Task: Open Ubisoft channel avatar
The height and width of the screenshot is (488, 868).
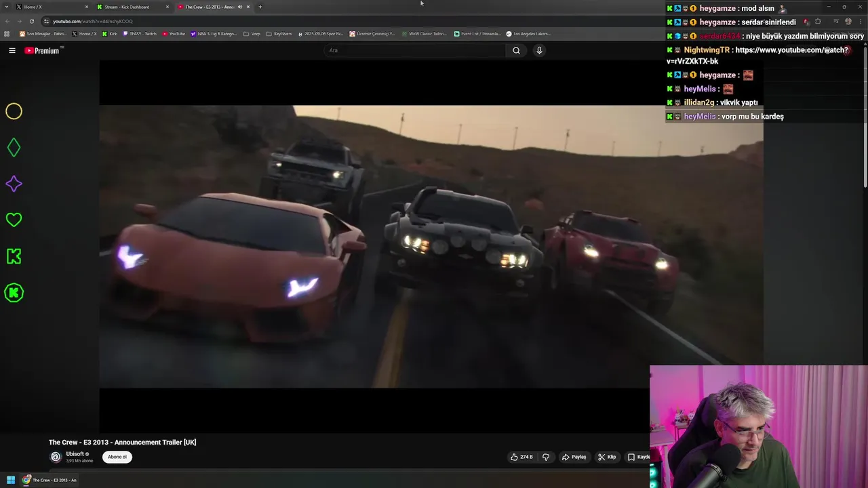Action: pyautogui.click(x=56, y=457)
